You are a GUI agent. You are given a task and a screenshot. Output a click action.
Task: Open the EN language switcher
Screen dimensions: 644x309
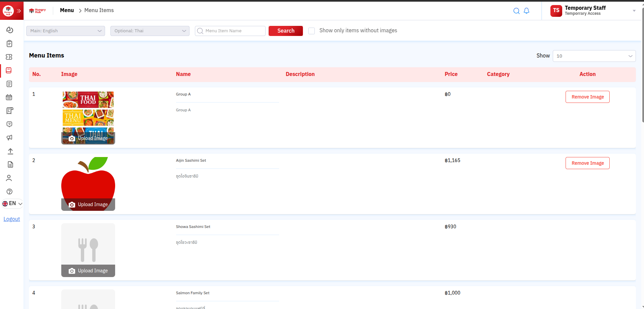(12, 203)
